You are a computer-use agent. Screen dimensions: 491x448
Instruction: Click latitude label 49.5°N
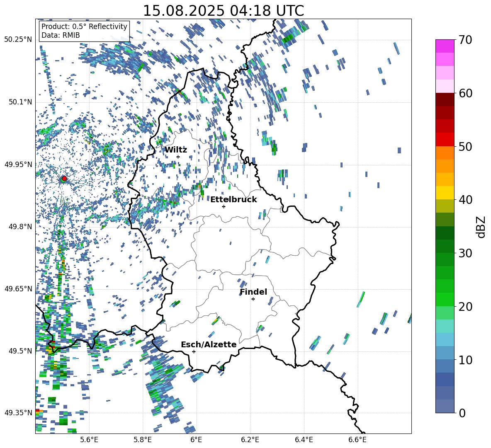pos(20,351)
